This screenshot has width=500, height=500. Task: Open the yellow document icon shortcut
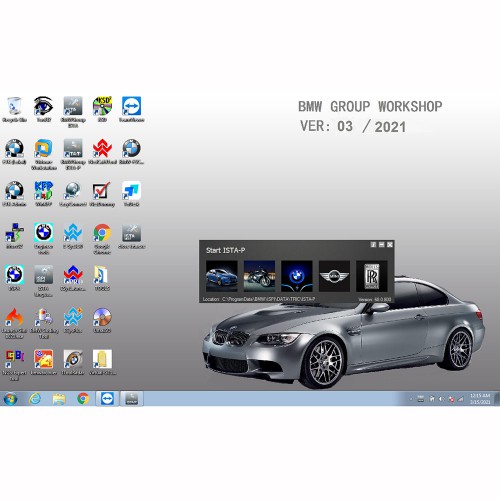[x=102, y=362]
